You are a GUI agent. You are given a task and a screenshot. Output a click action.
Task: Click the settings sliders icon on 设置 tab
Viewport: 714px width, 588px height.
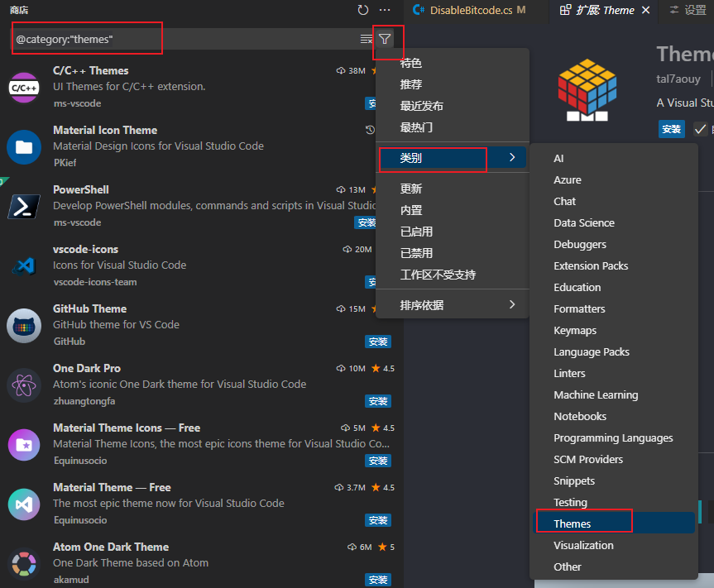(674, 10)
